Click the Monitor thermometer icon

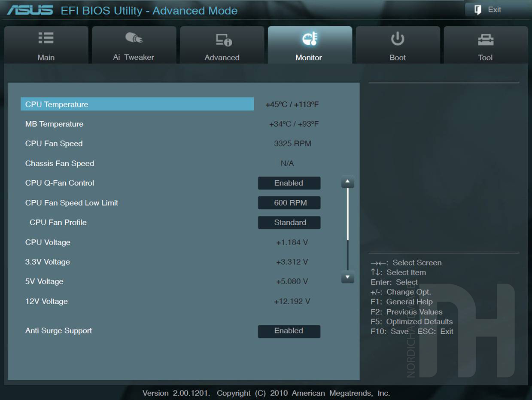coord(309,39)
